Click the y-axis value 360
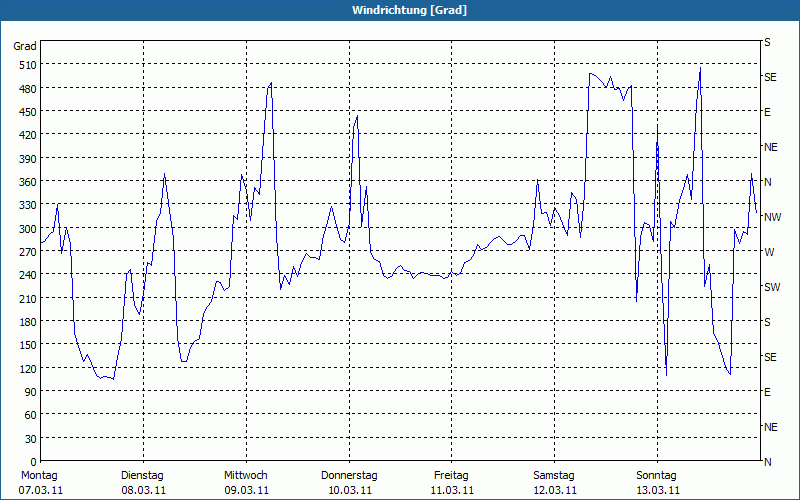Viewport: 800px width, 500px height. [x=28, y=182]
